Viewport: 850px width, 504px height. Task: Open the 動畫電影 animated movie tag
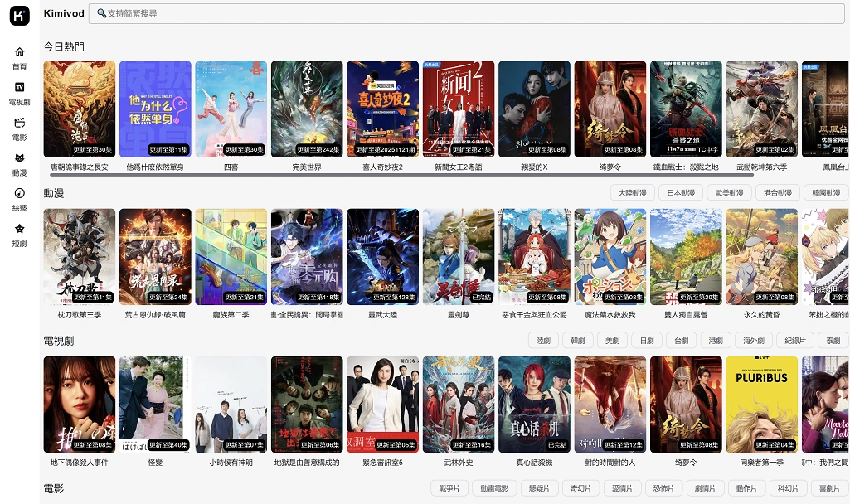click(498, 488)
